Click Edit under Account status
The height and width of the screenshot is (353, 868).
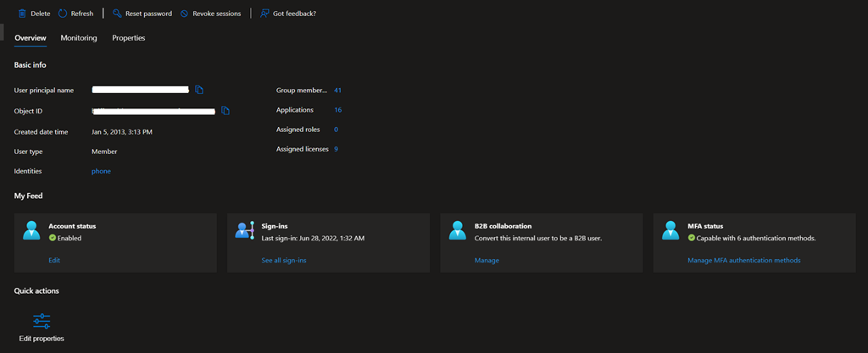click(x=54, y=260)
